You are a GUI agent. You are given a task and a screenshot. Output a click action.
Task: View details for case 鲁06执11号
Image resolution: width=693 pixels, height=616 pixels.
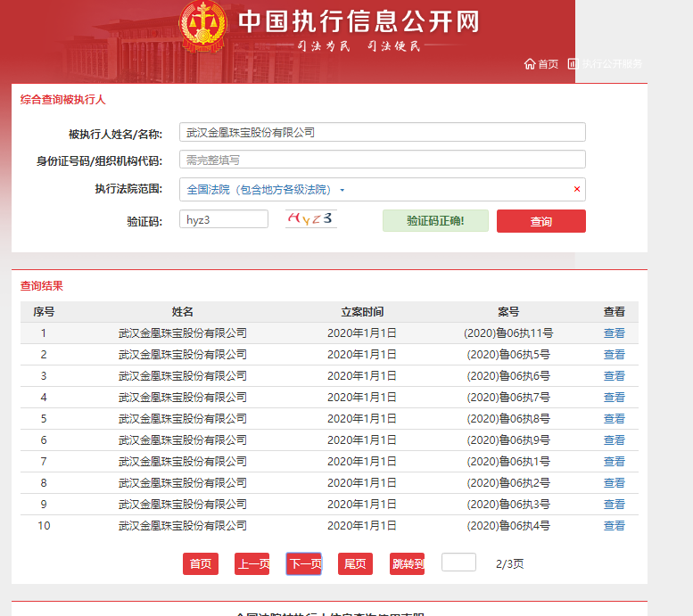point(615,333)
